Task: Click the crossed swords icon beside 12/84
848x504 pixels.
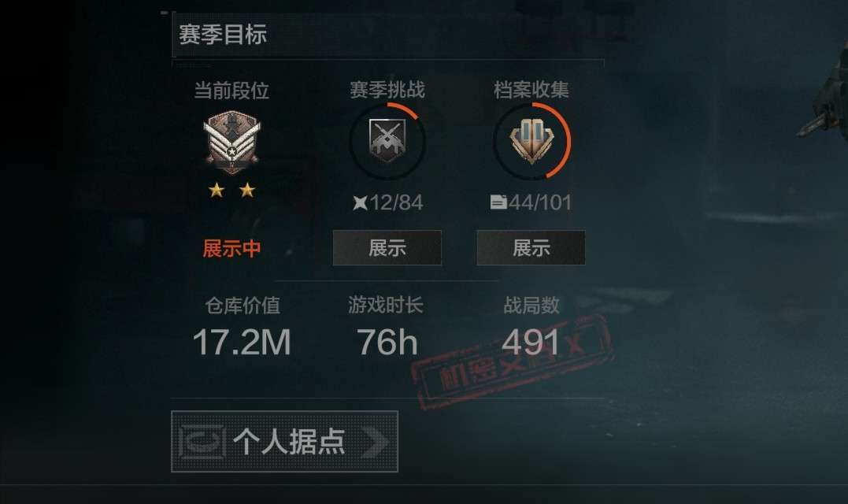Action: click(x=360, y=203)
